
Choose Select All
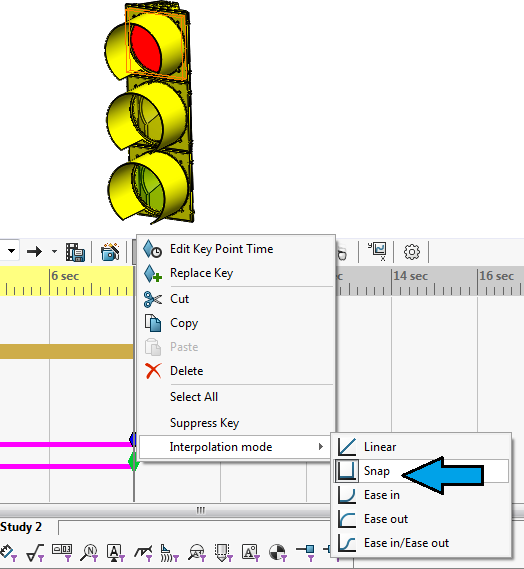pos(236,397)
